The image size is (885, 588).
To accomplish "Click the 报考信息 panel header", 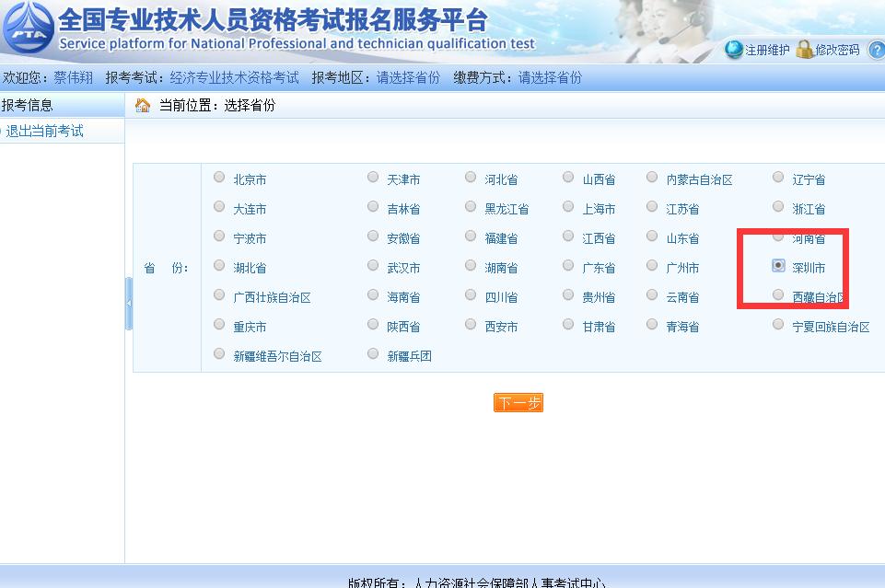I will point(28,103).
